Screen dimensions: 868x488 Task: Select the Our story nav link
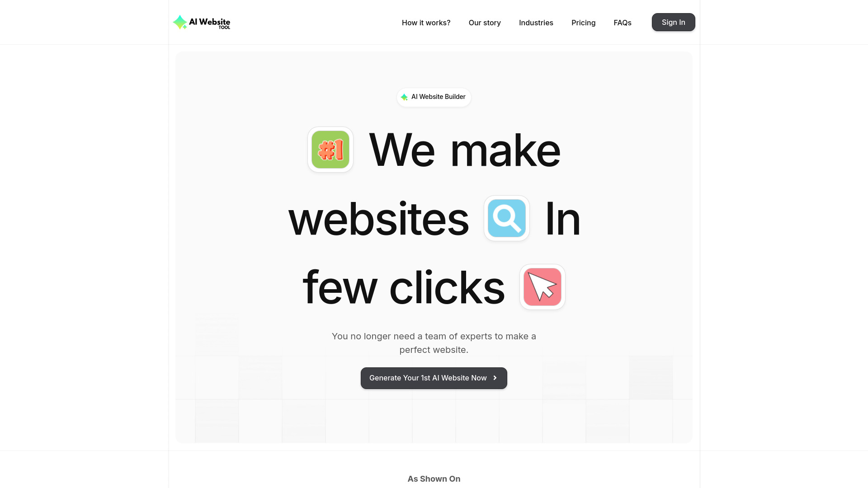click(x=485, y=23)
